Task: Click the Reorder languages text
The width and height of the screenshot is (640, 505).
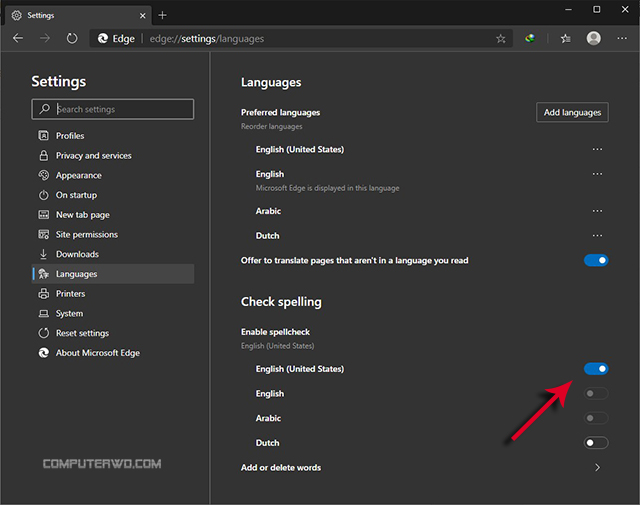Action: click(x=271, y=127)
